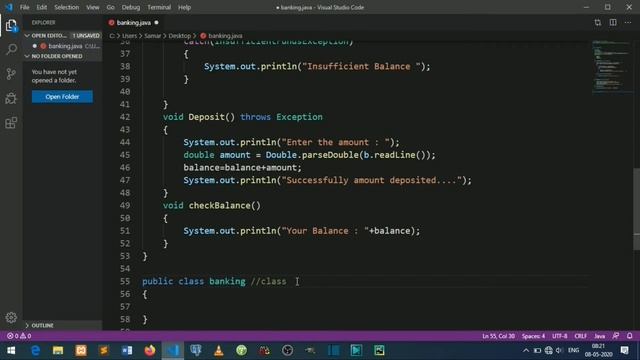
Task: Open the Windows Start button
Action: (x=11, y=350)
